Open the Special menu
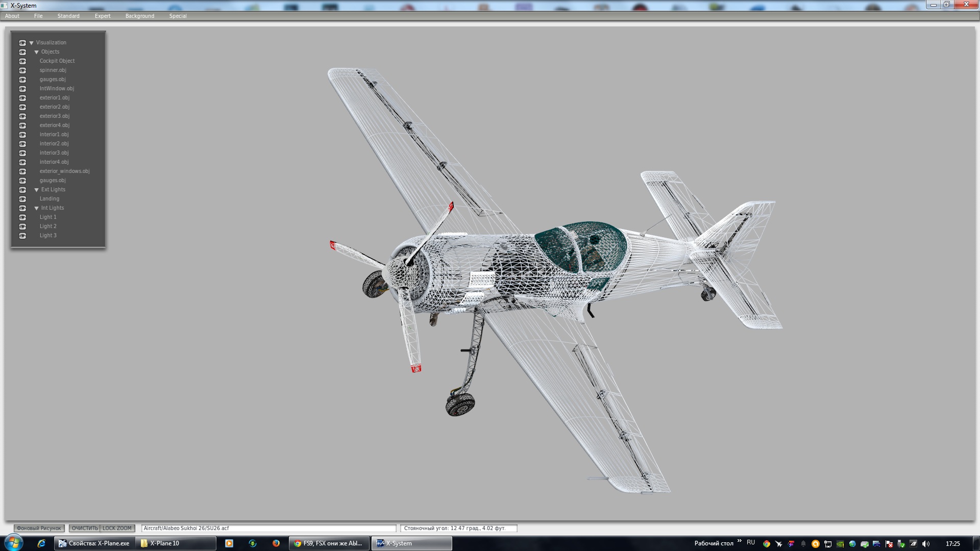This screenshot has height=551, width=980. point(178,16)
